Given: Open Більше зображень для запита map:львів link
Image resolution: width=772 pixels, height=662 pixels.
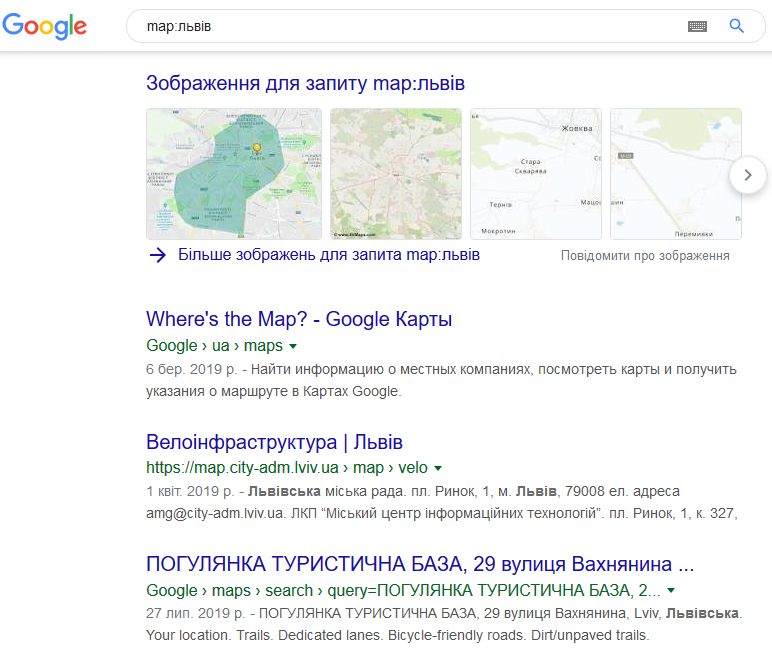Looking at the screenshot, I should point(329,255).
